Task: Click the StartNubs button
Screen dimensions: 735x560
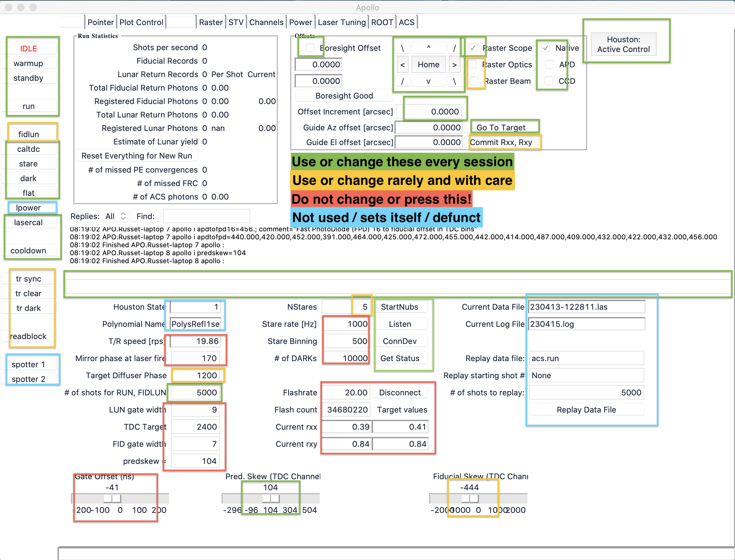Action: pyautogui.click(x=400, y=307)
